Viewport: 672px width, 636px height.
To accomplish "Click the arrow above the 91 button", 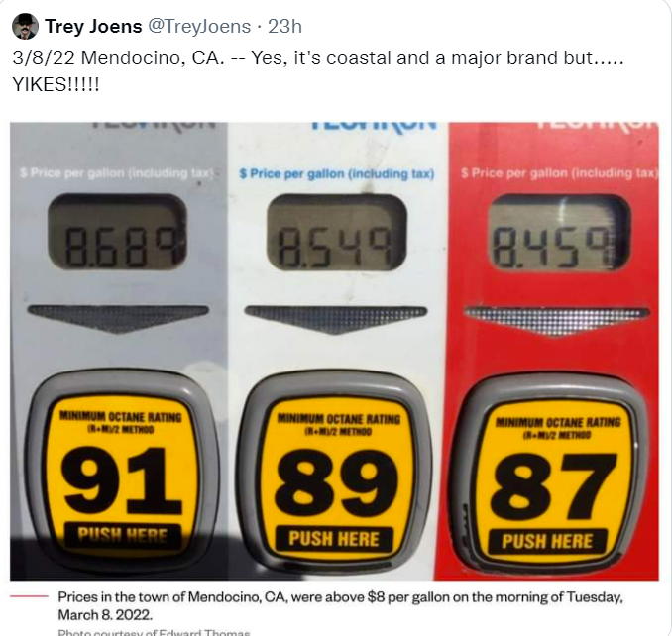I will pyautogui.click(x=118, y=319).
